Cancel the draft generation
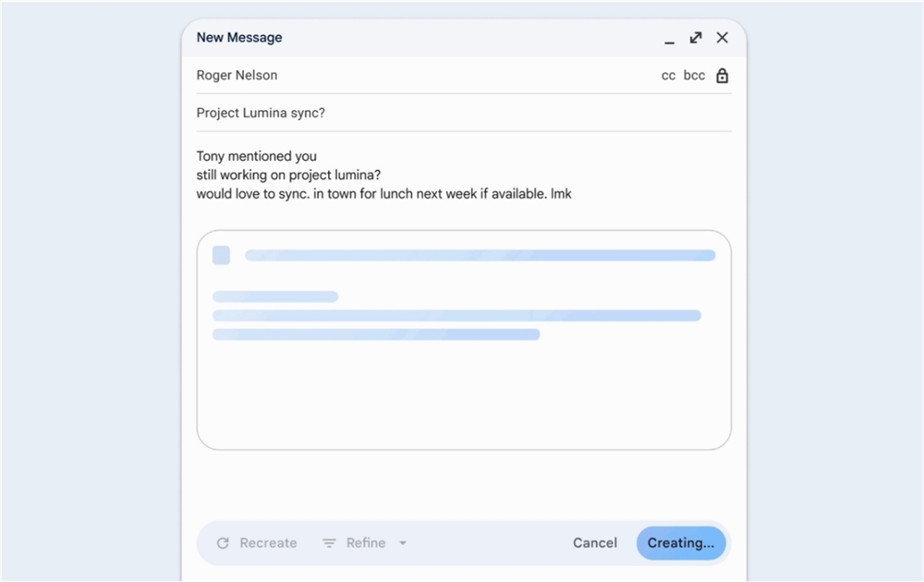 pos(595,543)
